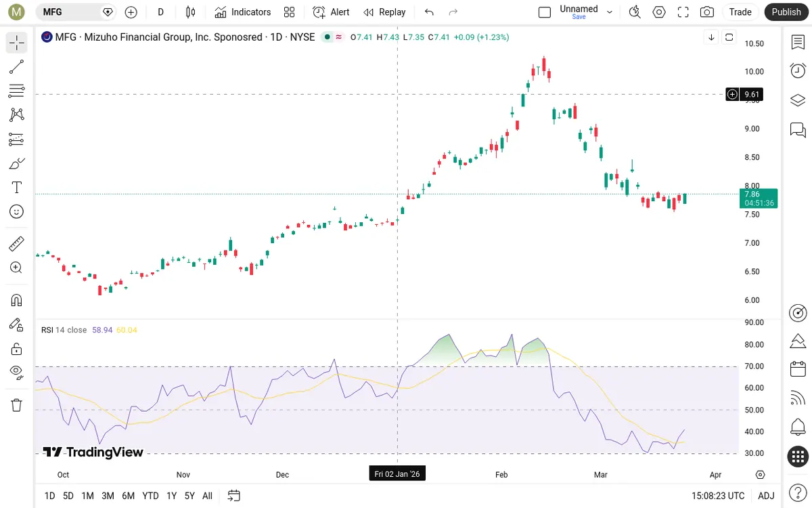Viewport: 812px width, 508px height.
Task: Remove objects with trash icon
Action: coord(17,405)
